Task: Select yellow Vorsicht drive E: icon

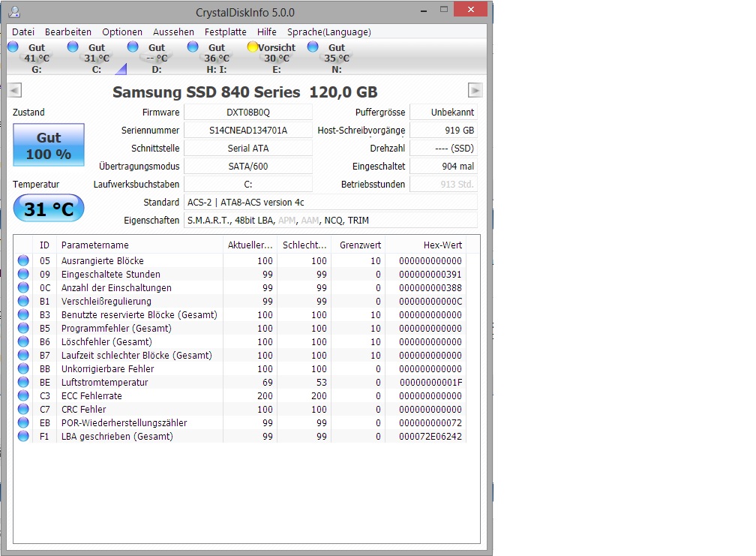Action: (x=253, y=47)
